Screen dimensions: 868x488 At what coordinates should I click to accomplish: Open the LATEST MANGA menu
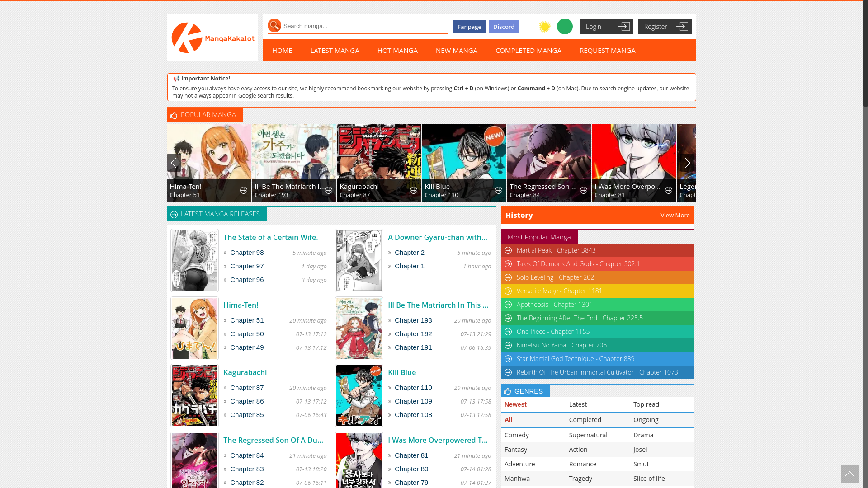tap(335, 50)
